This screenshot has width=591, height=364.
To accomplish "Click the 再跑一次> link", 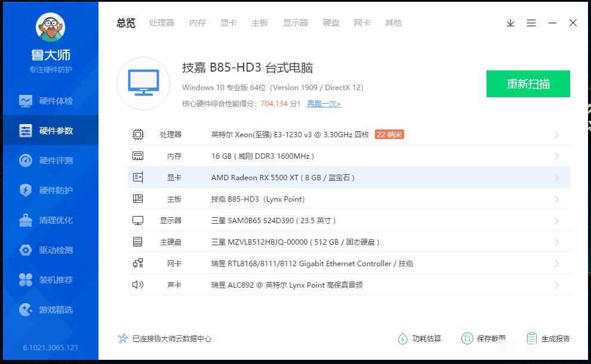I will click(x=324, y=104).
